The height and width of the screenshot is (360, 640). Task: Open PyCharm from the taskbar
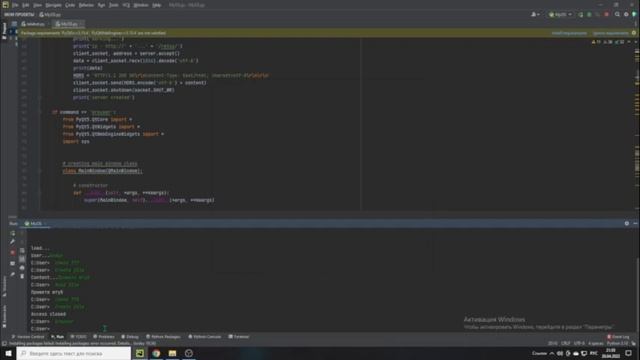pyautogui.click(x=140, y=353)
